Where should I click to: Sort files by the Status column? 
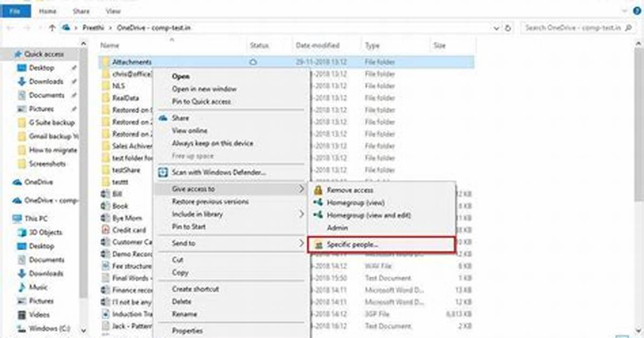tap(259, 45)
